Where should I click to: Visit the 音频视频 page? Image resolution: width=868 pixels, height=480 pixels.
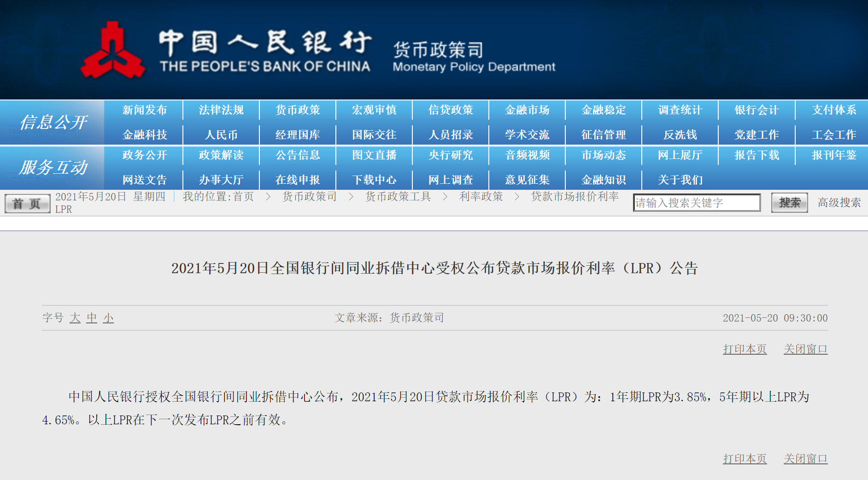(527, 155)
